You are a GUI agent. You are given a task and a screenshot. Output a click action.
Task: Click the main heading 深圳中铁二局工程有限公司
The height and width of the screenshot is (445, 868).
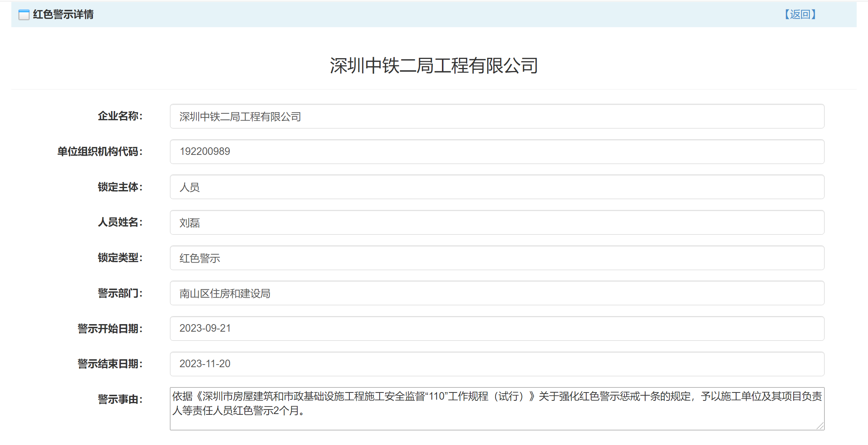(434, 66)
